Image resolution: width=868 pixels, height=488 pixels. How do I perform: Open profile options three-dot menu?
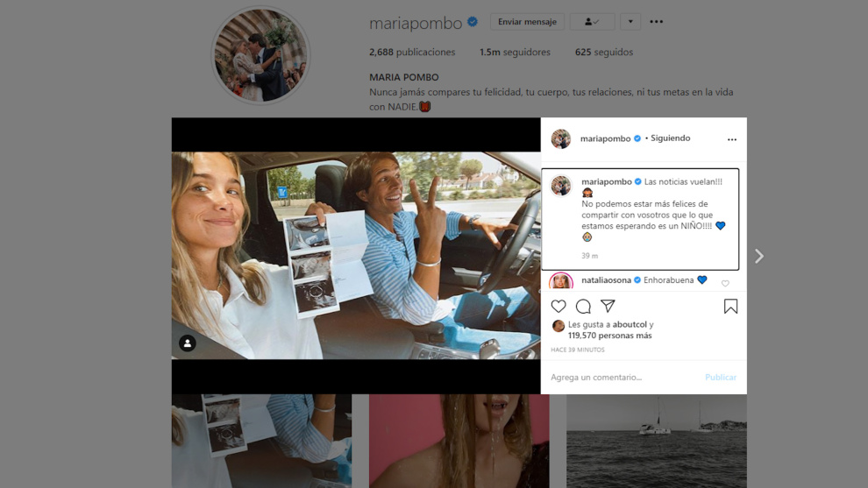click(x=656, y=22)
